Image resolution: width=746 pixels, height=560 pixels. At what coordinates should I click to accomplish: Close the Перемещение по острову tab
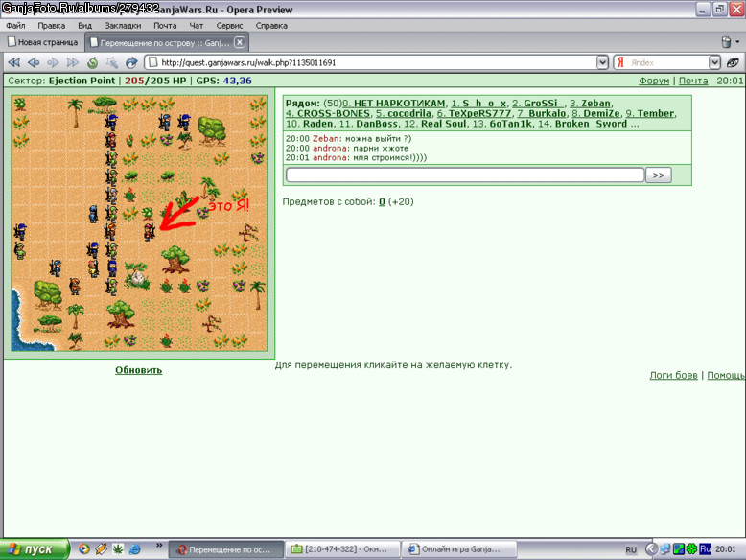coord(240,42)
